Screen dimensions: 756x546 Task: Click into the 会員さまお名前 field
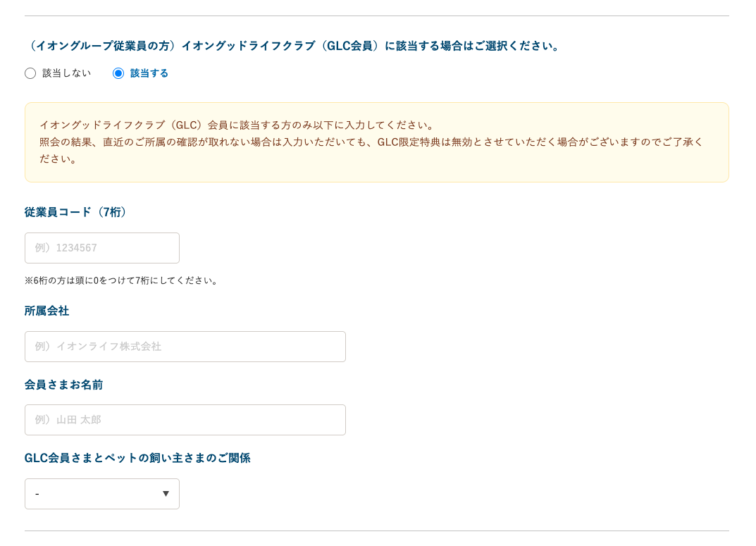click(x=185, y=420)
